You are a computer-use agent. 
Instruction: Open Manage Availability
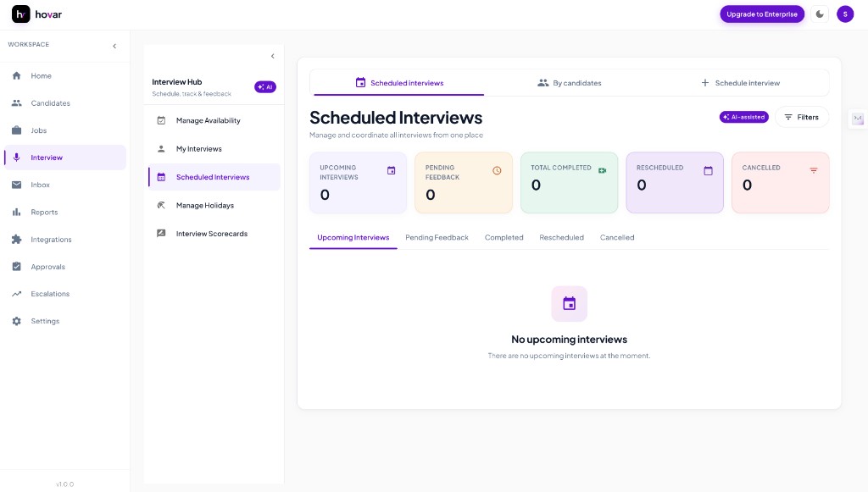[214, 120]
